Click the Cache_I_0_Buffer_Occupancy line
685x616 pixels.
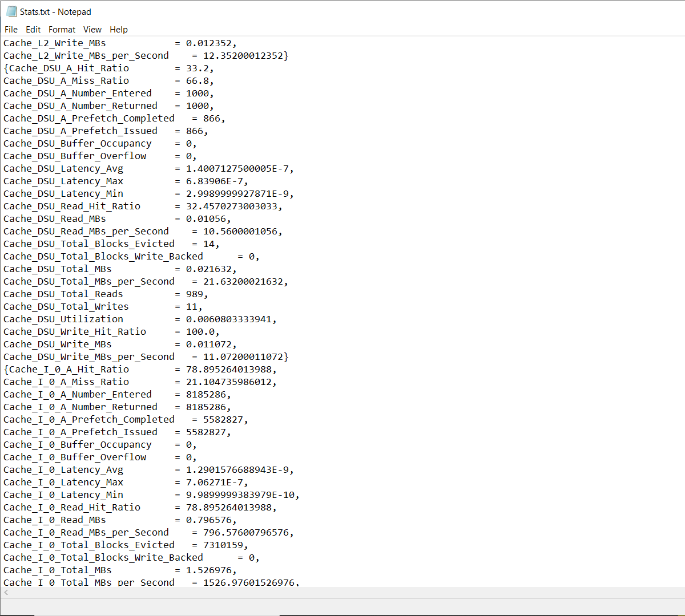[x=100, y=445]
